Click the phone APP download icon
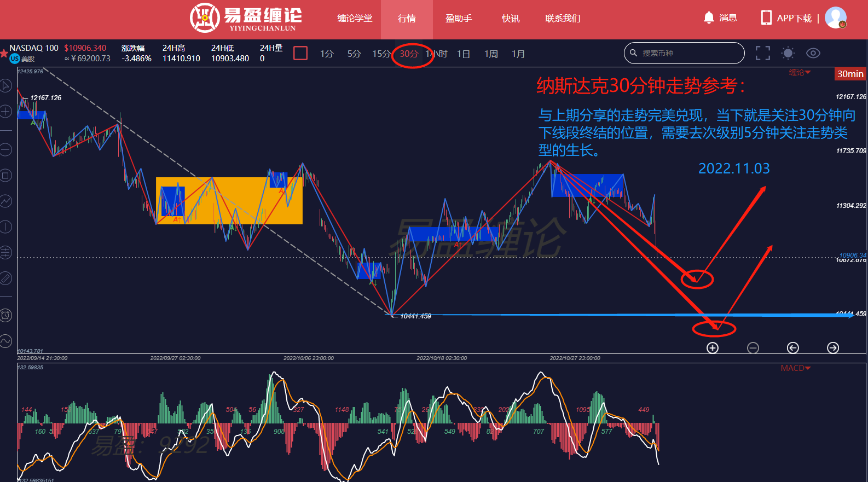The image size is (868, 482). pyautogui.click(x=766, y=18)
